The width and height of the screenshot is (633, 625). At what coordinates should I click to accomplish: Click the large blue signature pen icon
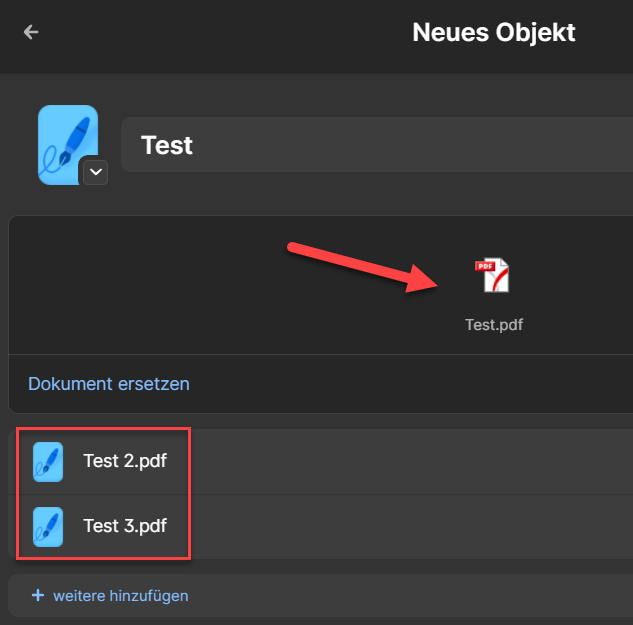click(x=65, y=141)
